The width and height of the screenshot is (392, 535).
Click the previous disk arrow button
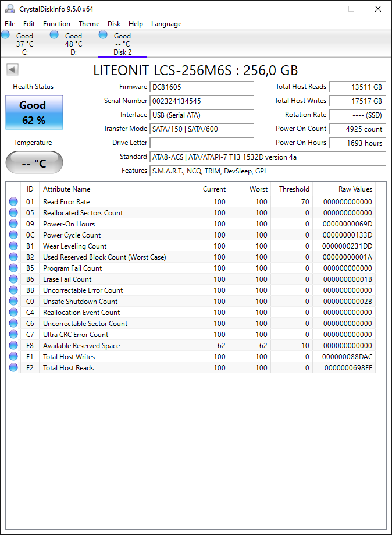[x=12, y=70]
